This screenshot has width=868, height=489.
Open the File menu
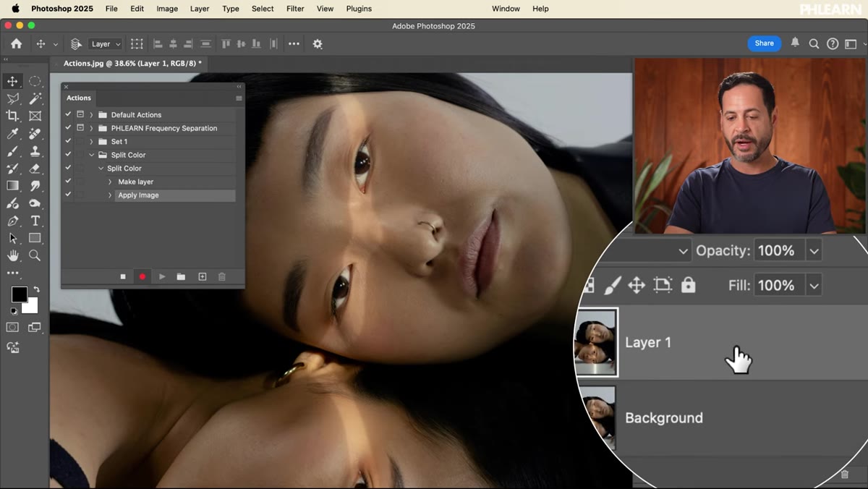[x=111, y=9]
